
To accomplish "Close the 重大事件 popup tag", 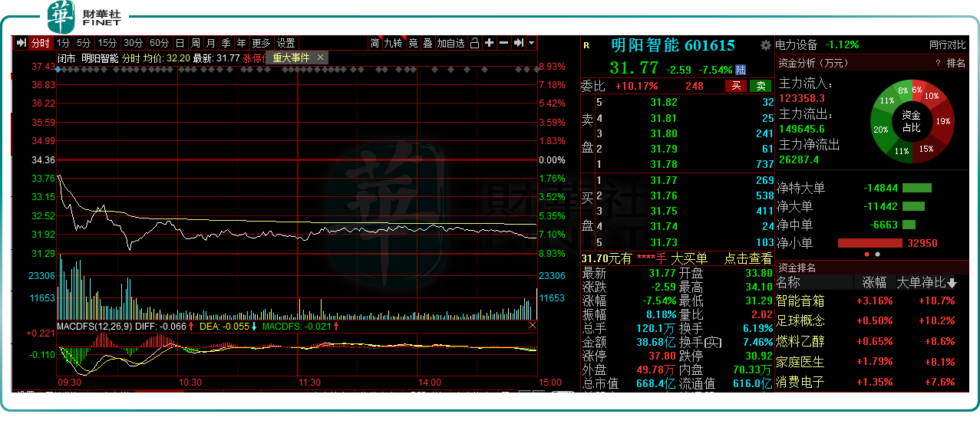I will pos(321,57).
